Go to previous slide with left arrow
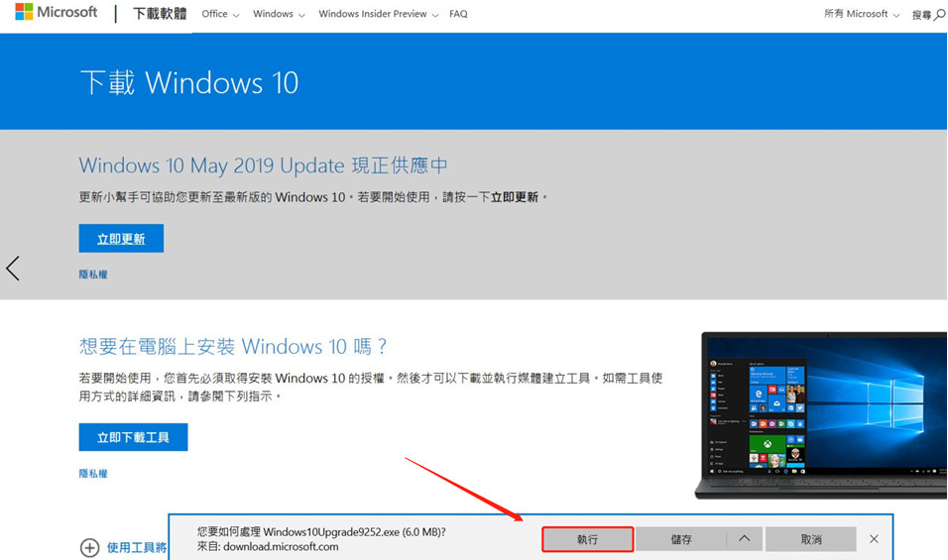 tap(13, 269)
